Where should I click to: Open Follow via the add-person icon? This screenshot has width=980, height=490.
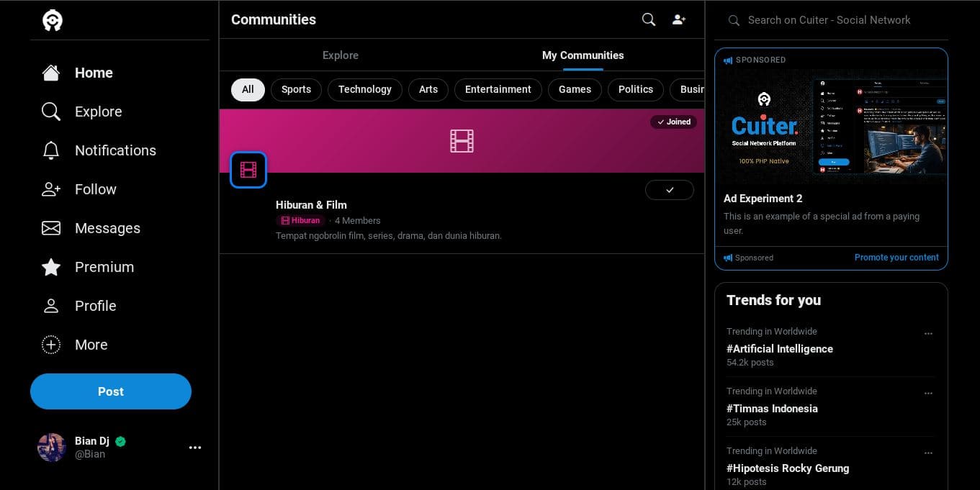(51, 189)
